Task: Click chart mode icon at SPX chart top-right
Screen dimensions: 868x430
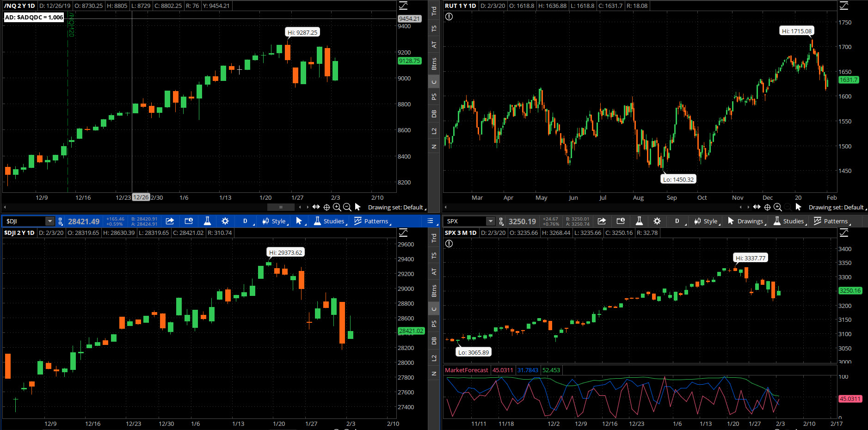Action: click(x=844, y=233)
